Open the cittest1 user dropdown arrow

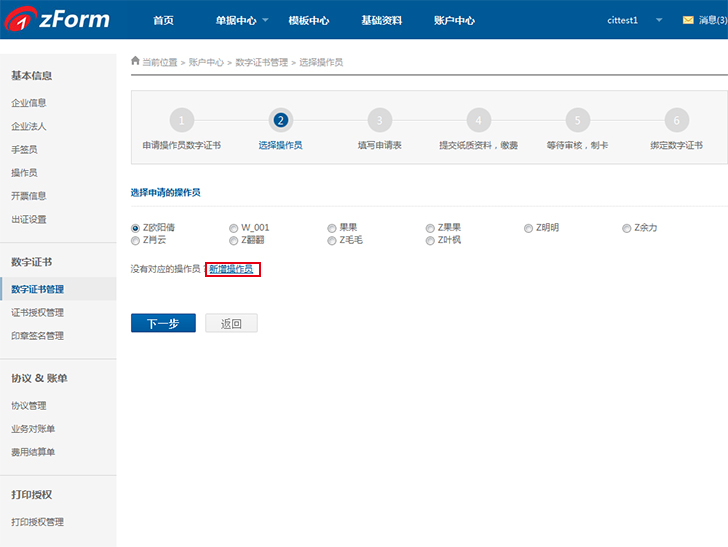click(659, 20)
